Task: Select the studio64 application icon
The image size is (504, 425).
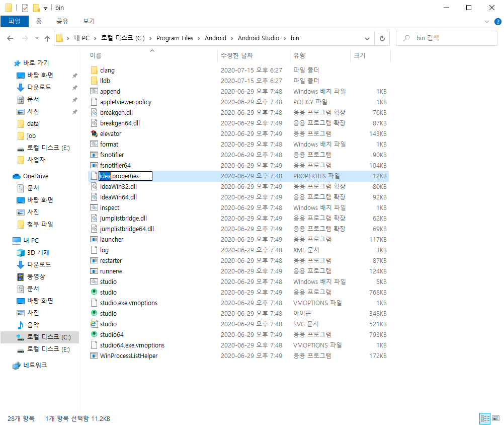Action: point(94,334)
